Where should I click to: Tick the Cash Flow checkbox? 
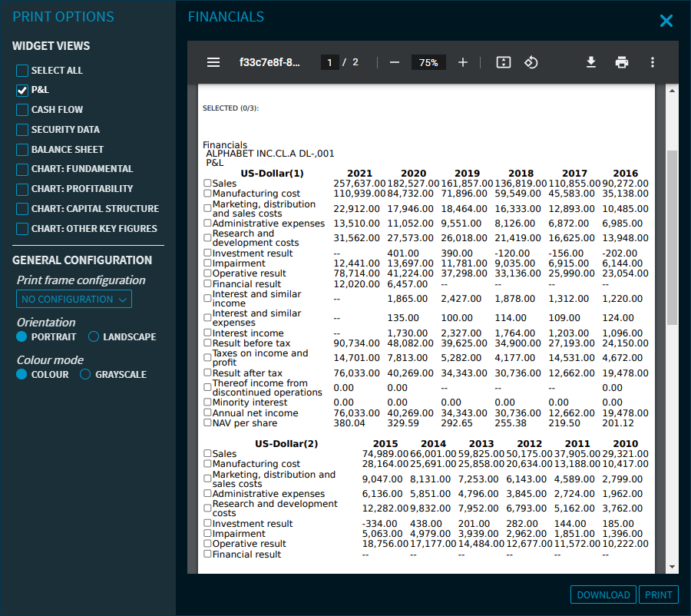(22, 110)
